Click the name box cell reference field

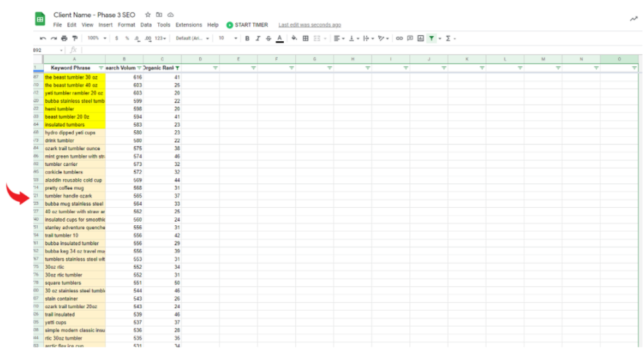coord(48,50)
